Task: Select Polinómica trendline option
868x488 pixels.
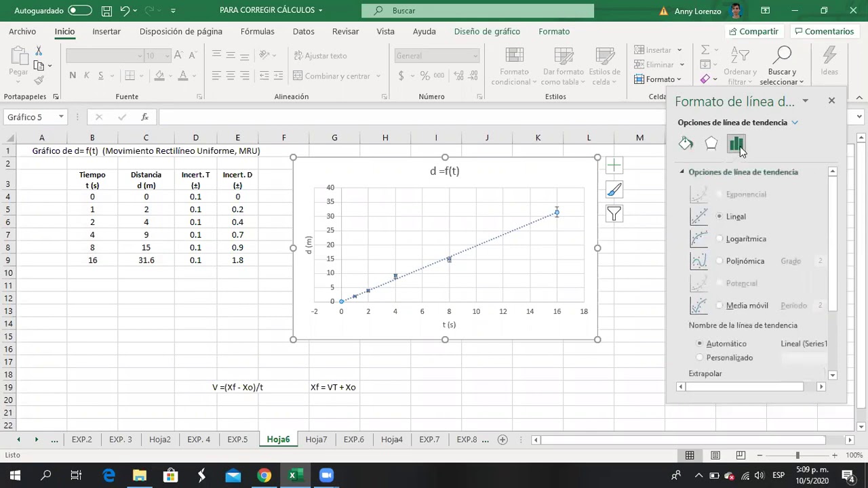Action: coord(719,261)
